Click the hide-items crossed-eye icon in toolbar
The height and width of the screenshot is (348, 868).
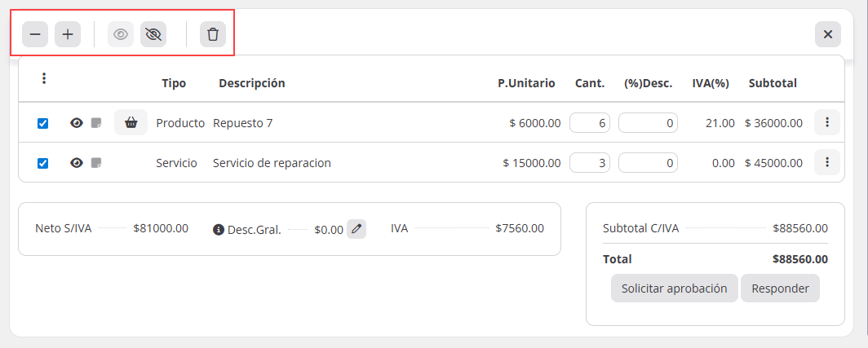tap(153, 34)
